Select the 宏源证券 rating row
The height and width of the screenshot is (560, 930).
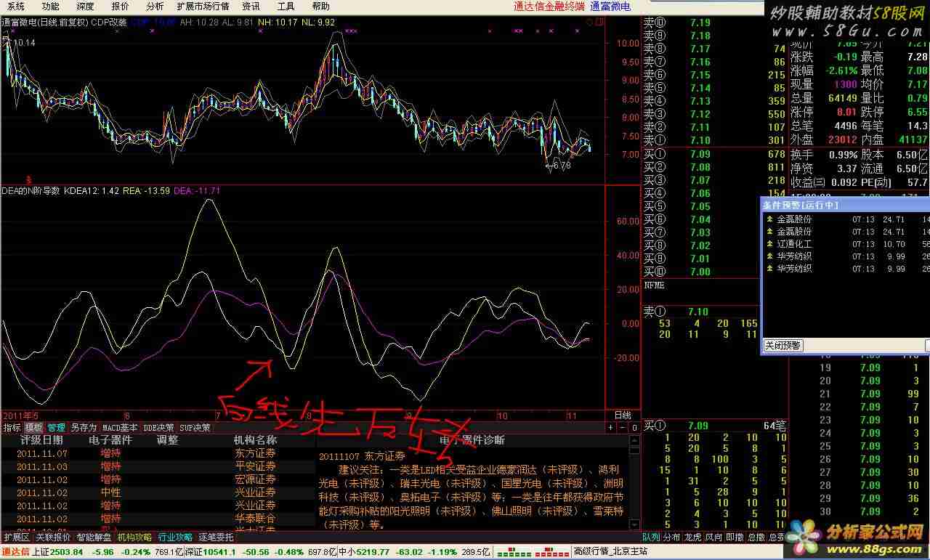click(158, 479)
